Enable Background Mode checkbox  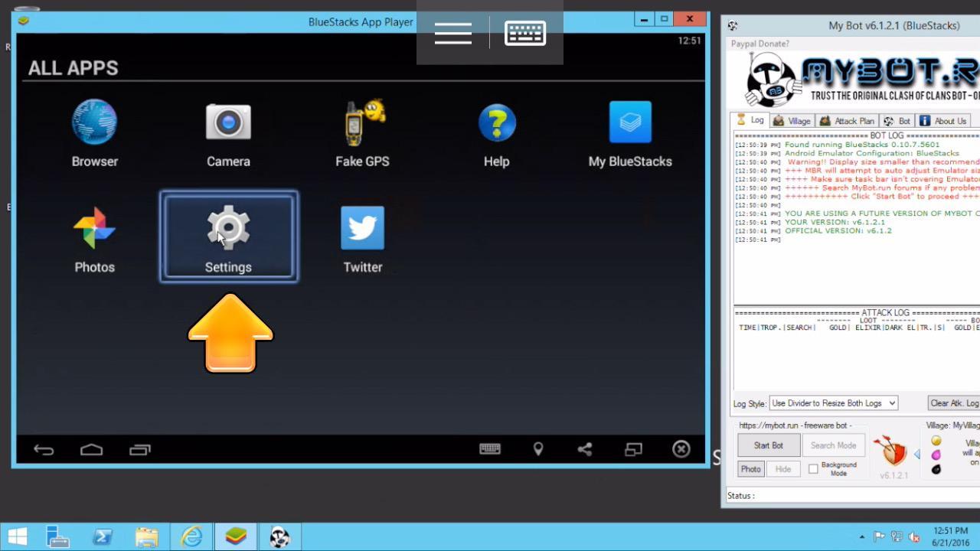[x=813, y=469]
